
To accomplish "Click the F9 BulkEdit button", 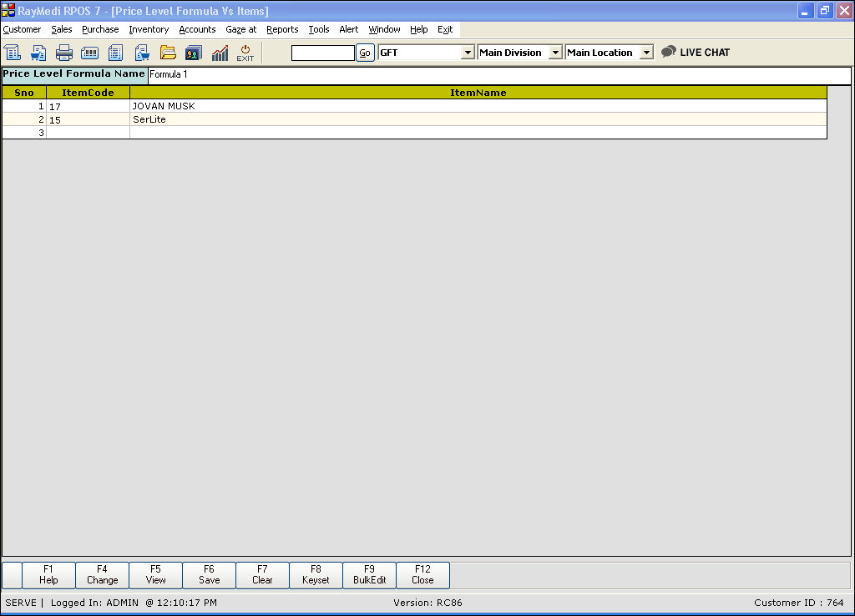I will 369,575.
